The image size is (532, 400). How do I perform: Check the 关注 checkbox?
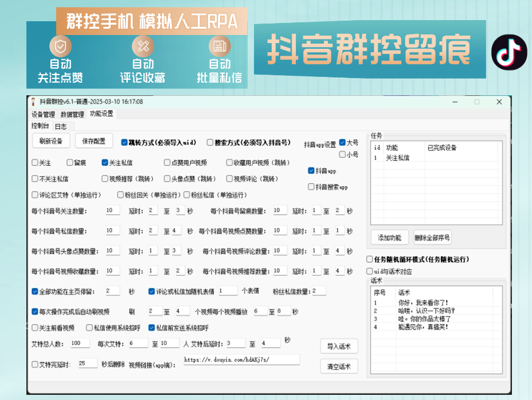point(34,162)
